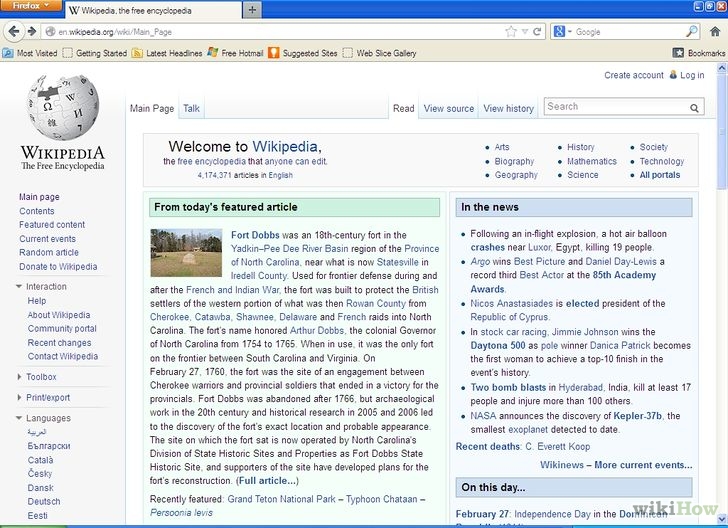Screen dimensions: 728x528
Task: Click the site identity globe in address bar
Action: pyautogui.click(x=50, y=32)
